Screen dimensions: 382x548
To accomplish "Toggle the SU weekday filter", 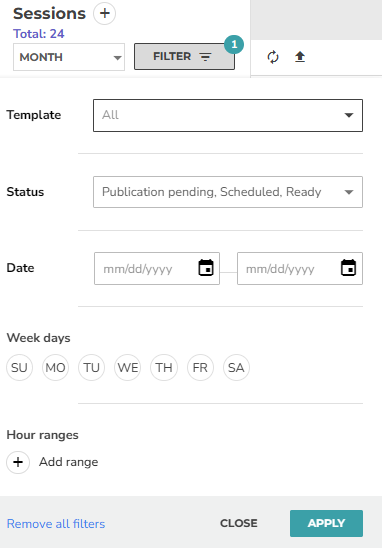I will point(19,367).
